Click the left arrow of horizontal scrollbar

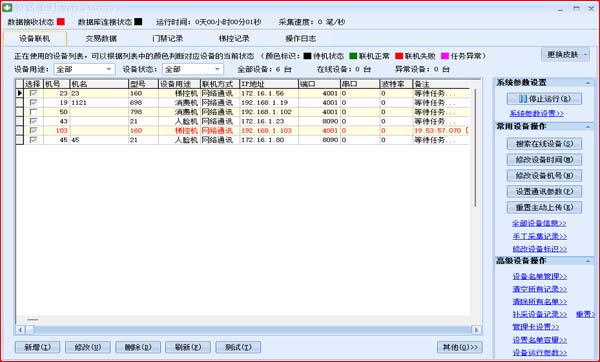pyautogui.click(x=20, y=329)
